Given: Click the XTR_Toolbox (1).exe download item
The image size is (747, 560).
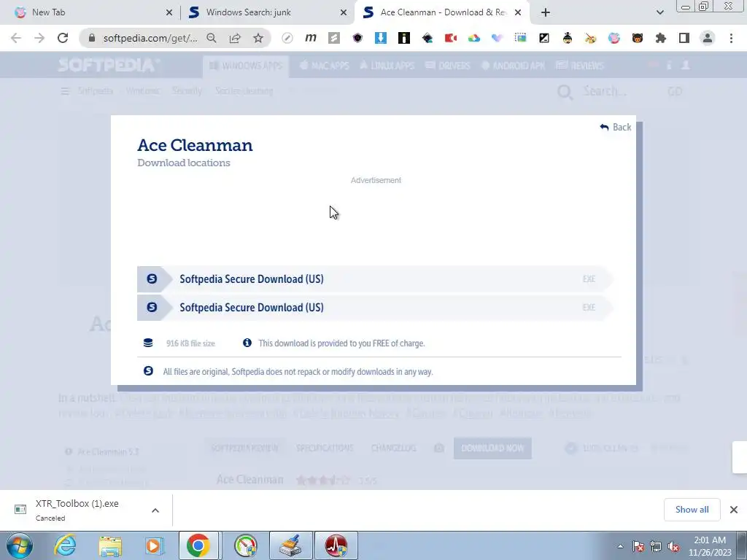Looking at the screenshot, I should [x=76, y=510].
